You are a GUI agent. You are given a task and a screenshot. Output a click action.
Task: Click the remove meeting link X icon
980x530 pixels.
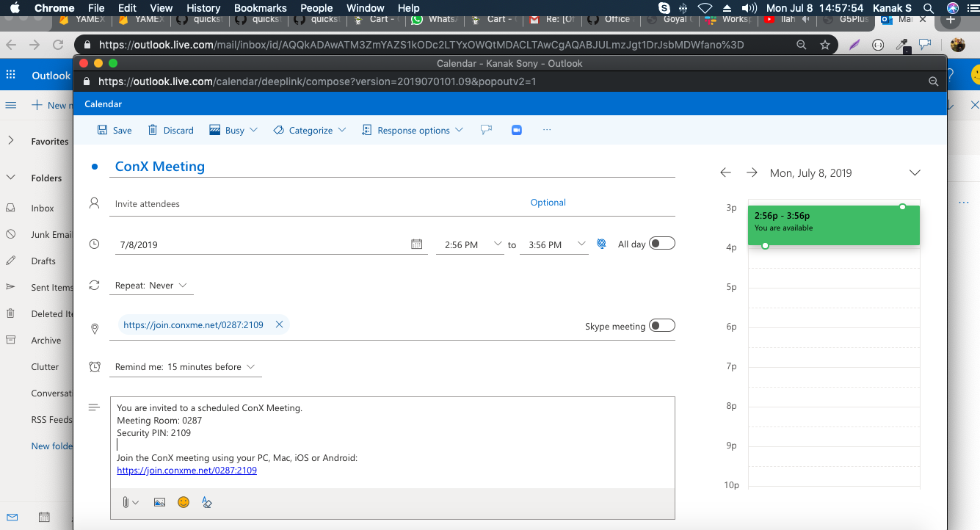pos(279,324)
